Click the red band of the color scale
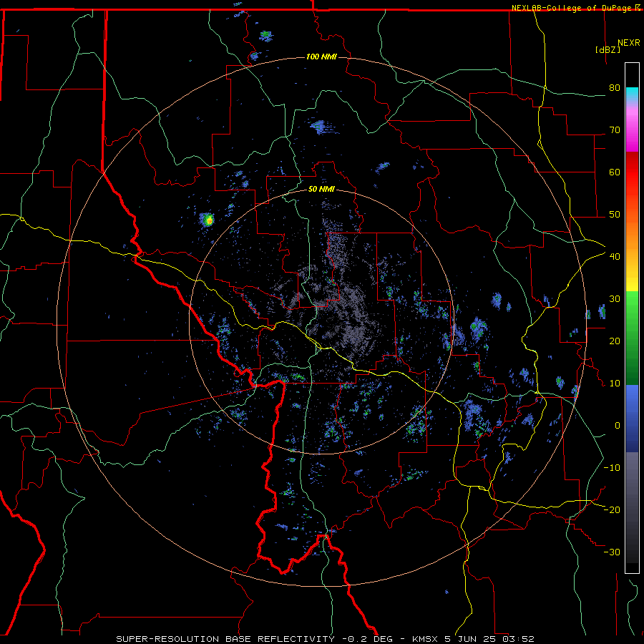This screenshot has height=644, width=644. (x=632, y=172)
